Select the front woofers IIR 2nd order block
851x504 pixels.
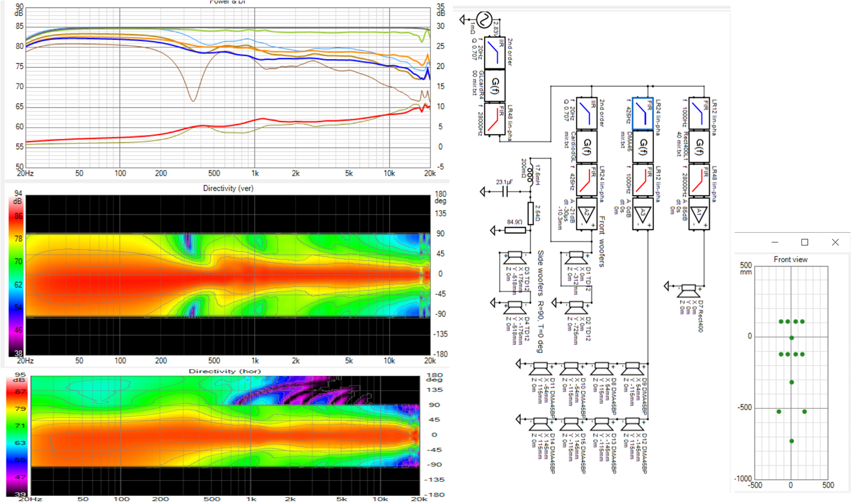coord(586,113)
